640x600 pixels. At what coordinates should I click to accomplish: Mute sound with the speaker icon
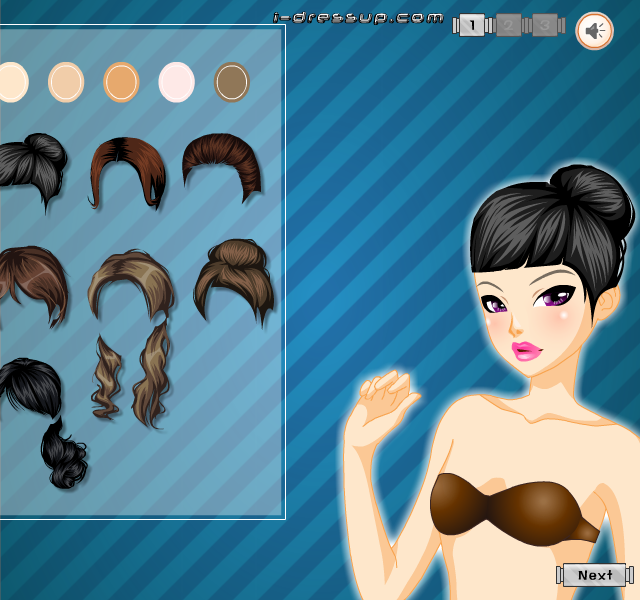pyautogui.click(x=594, y=31)
